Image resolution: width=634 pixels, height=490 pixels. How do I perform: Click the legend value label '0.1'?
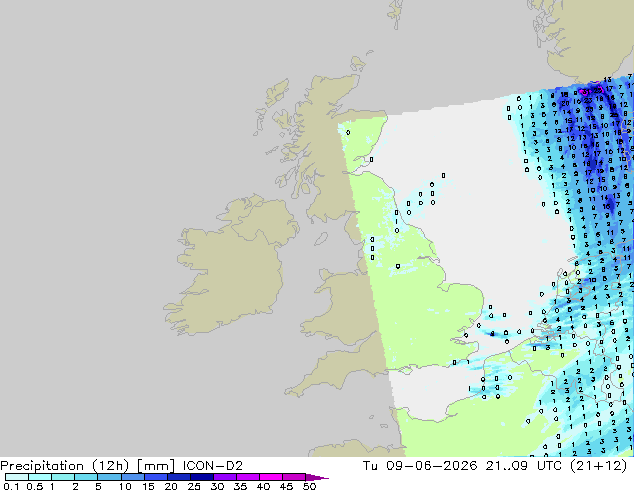[11, 486]
